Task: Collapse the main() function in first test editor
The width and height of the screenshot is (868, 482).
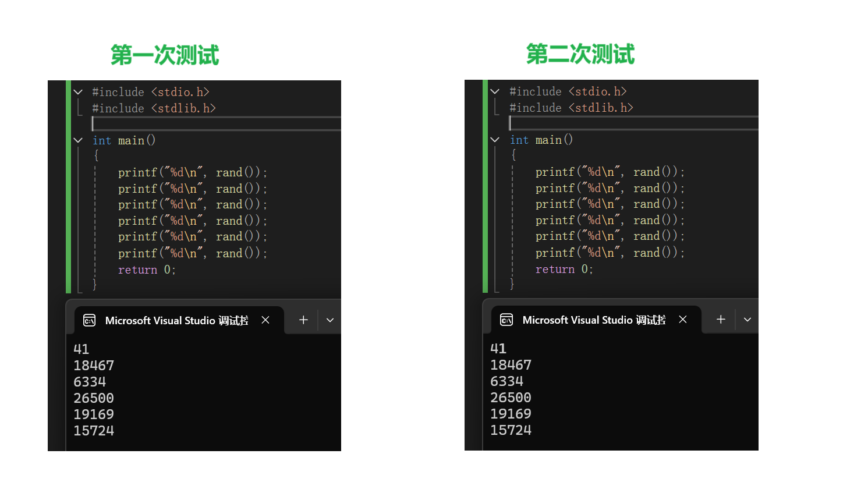Action: [x=78, y=140]
